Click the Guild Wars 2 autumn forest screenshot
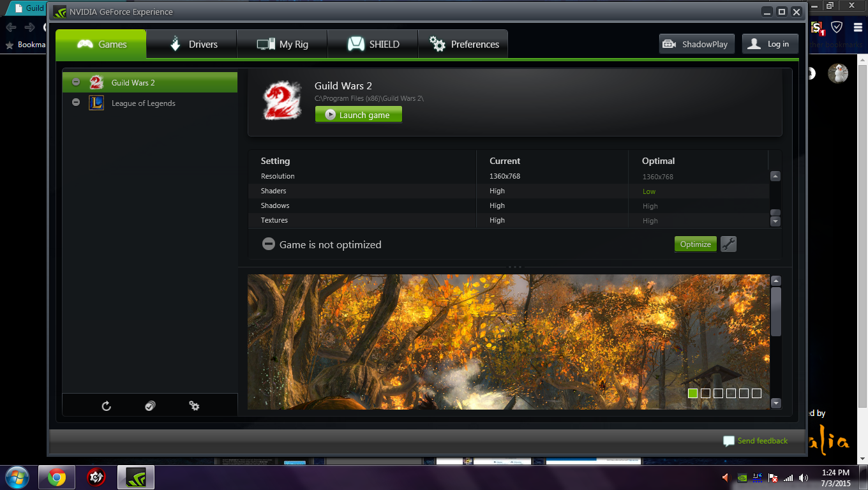 [x=509, y=342]
